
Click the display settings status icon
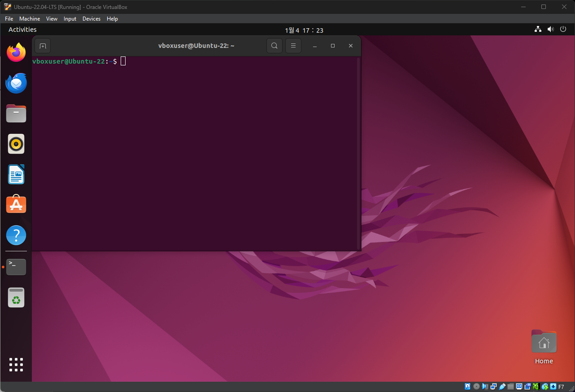pyautogui.click(x=519, y=386)
